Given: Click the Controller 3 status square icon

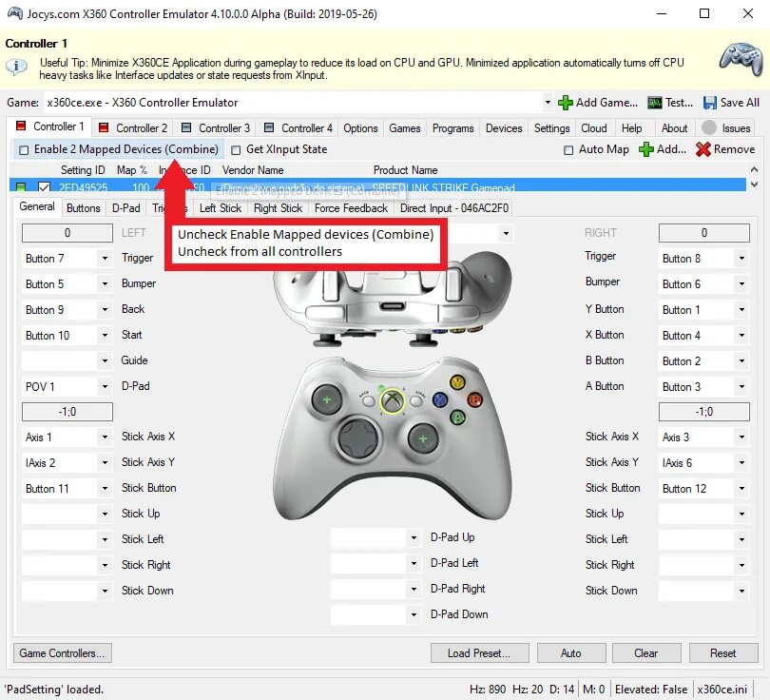Looking at the screenshot, I should 186,127.
